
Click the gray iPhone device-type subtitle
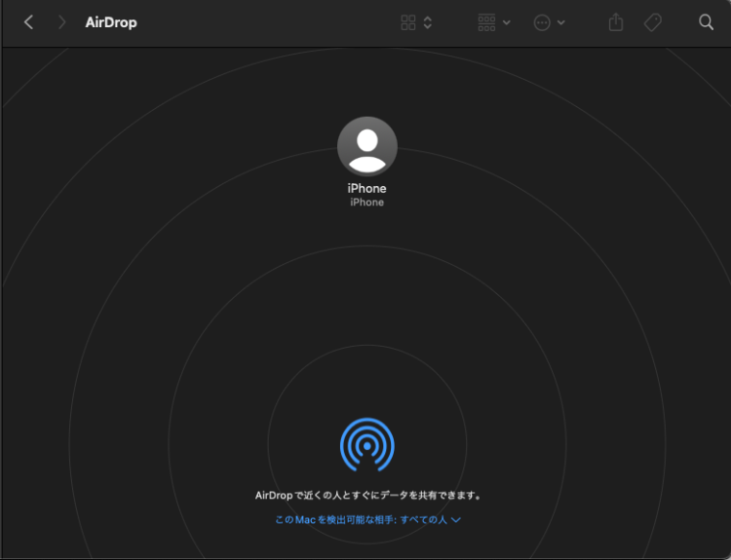[366, 203]
